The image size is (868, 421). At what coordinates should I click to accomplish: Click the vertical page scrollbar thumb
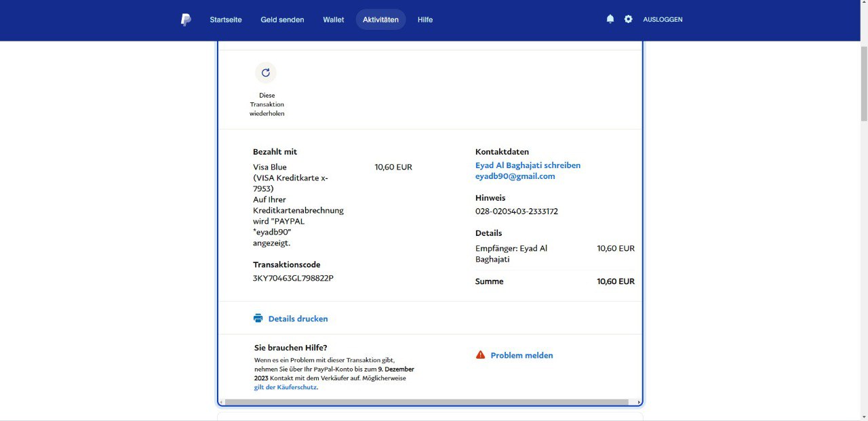864,81
